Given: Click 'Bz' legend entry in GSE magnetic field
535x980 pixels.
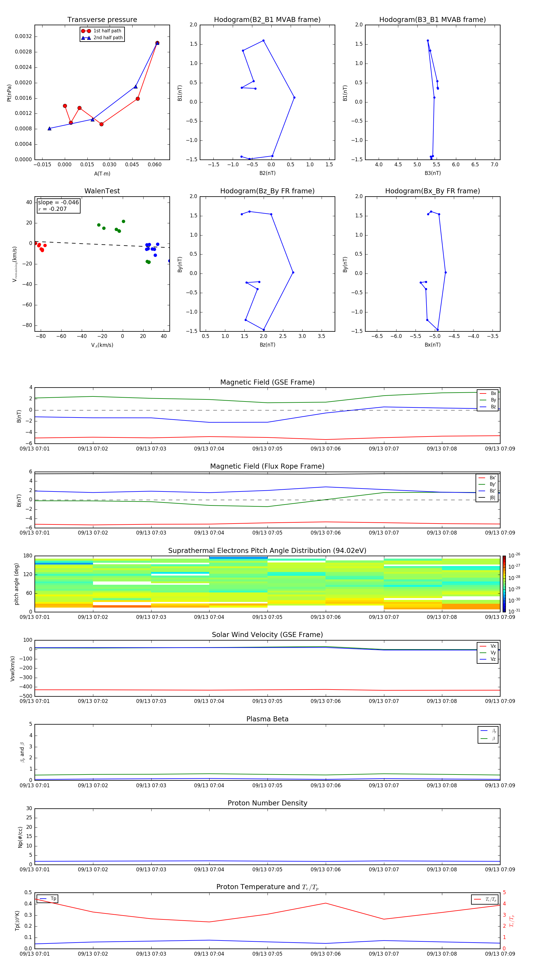Looking at the screenshot, I should coord(488,407).
